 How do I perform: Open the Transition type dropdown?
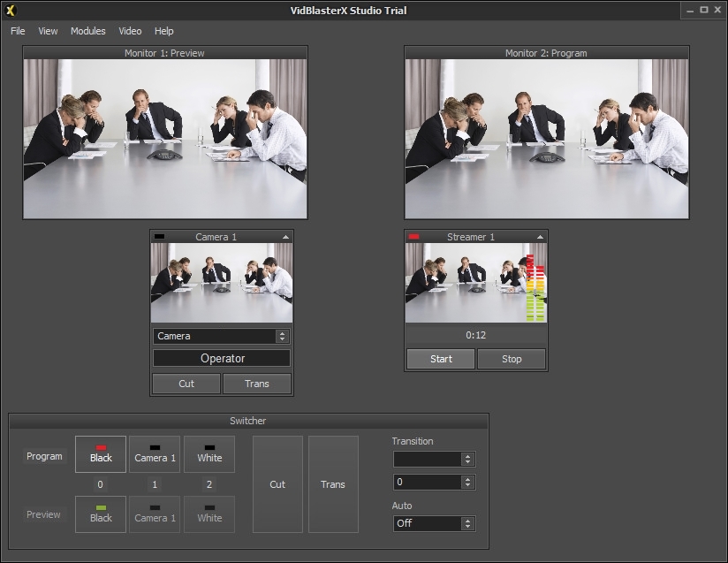tap(434, 459)
